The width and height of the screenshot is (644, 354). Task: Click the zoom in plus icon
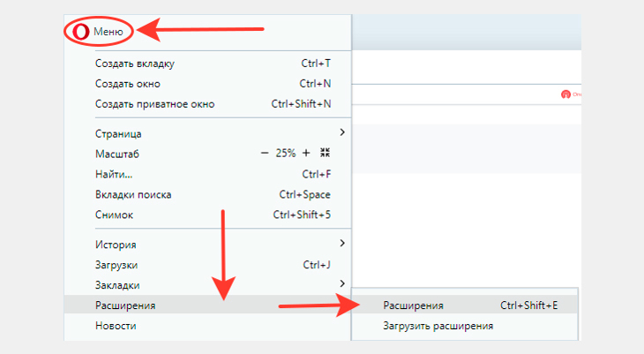306,154
